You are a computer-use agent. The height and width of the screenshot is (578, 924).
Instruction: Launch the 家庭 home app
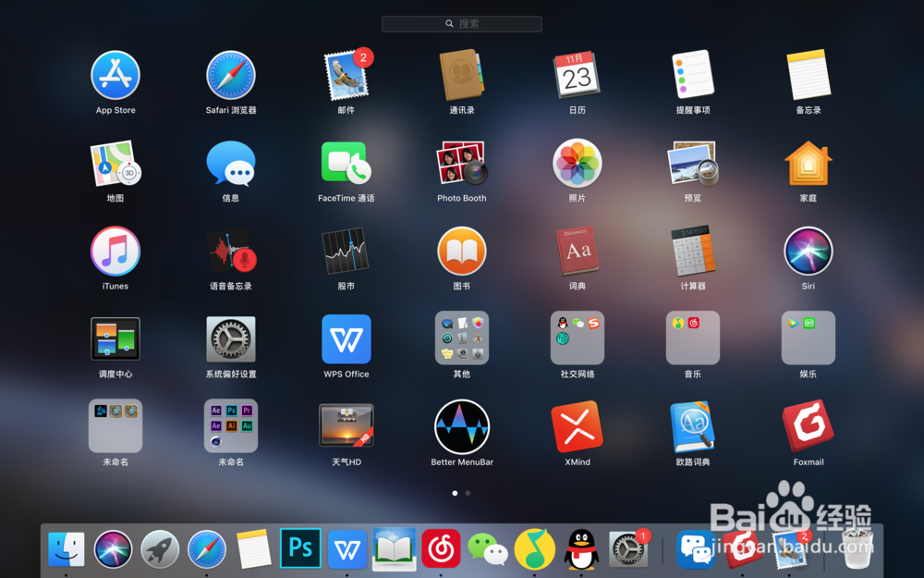tap(808, 163)
